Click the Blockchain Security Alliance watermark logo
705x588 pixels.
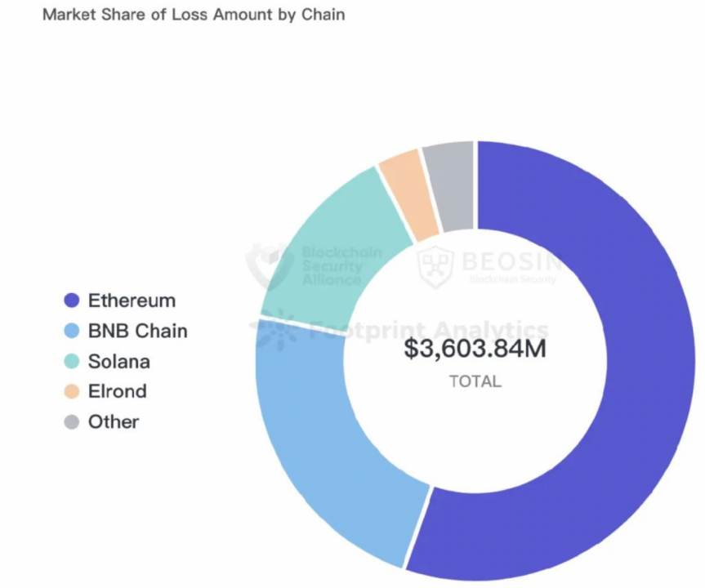(x=268, y=265)
